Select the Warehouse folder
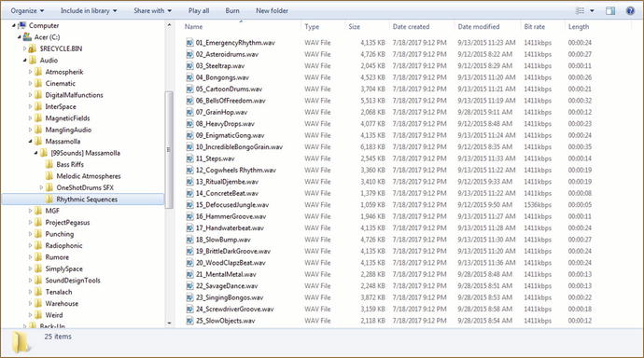644x358 pixels. 62,303
